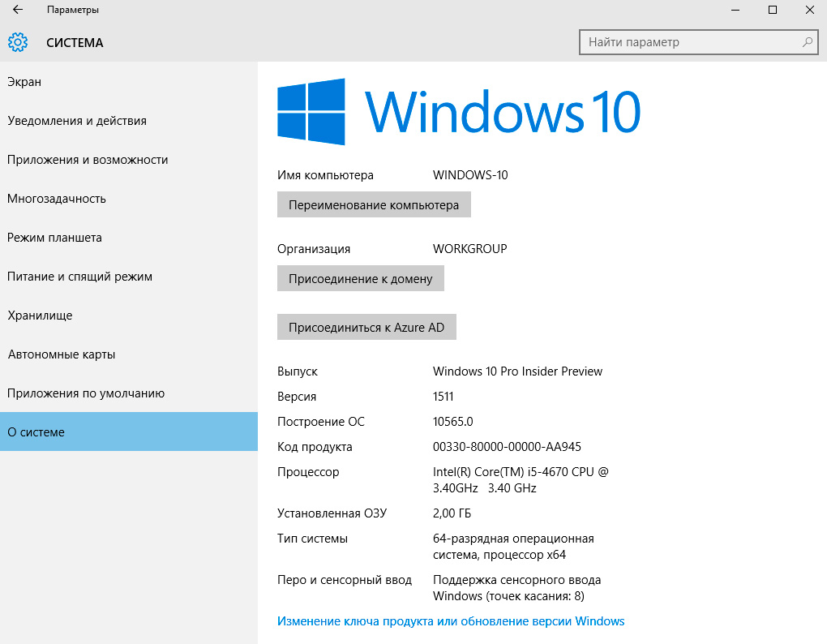This screenshot has height=644, width=827.
Task: Focus the 'Найти параметр' search field
Action: click(698, 42)
